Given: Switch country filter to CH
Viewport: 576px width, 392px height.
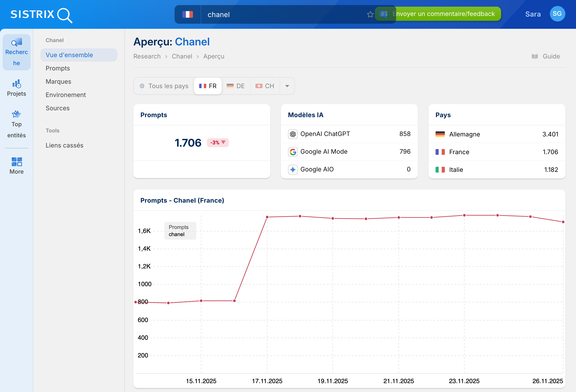Looking at the screenshot, I should tap(265, 86).
